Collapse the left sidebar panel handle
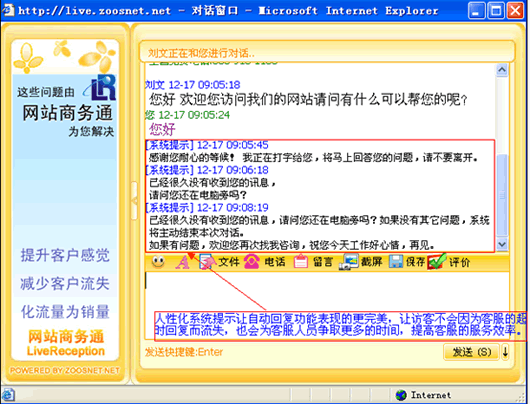Image resolution: width=530 pixels, height=404 pixels. click(135, 201)
